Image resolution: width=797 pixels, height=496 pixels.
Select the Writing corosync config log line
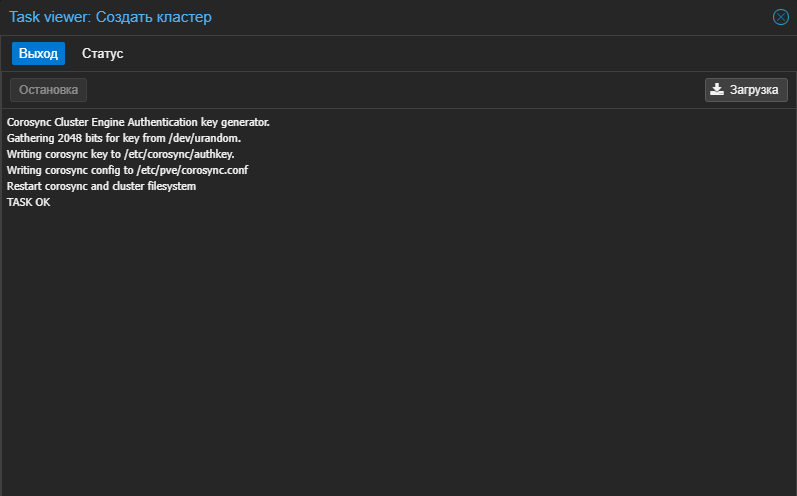pyautogui.click(x=127, y=170)
